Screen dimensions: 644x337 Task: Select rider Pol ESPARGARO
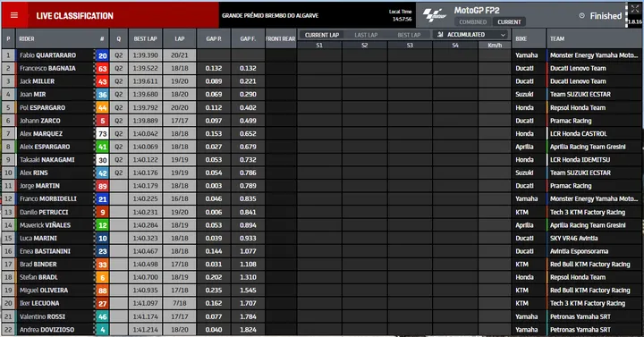[x=42, y=107]
